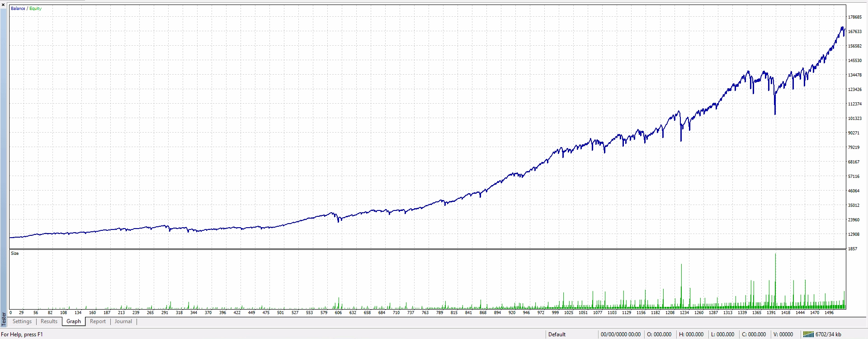Click the connection status bars icon
868x339 pixels.
pos(808,334)
